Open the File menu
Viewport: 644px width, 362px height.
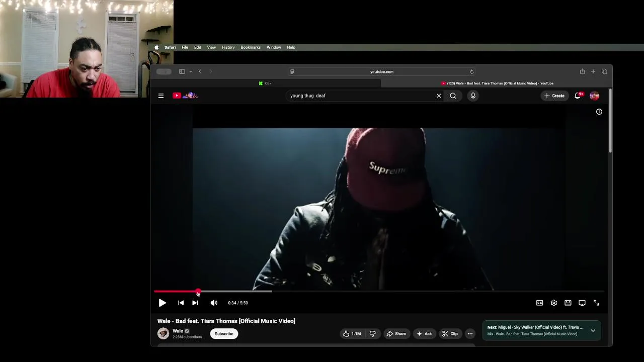tap(185, 47)
